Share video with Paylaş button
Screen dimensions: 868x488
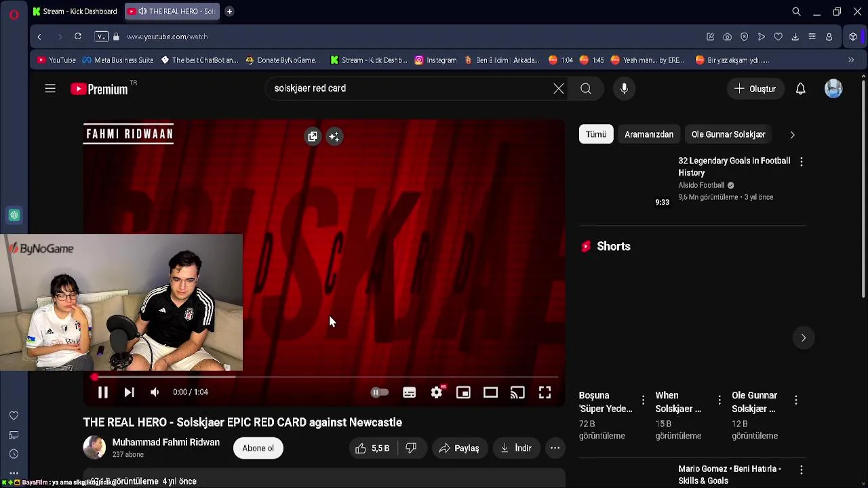pos(459,448)
